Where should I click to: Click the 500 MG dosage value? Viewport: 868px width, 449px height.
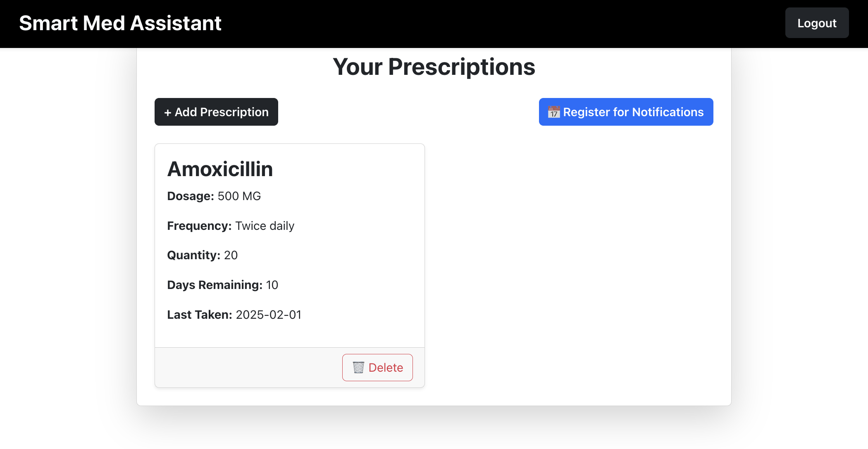pyautogui.click(x=239, y=196)
